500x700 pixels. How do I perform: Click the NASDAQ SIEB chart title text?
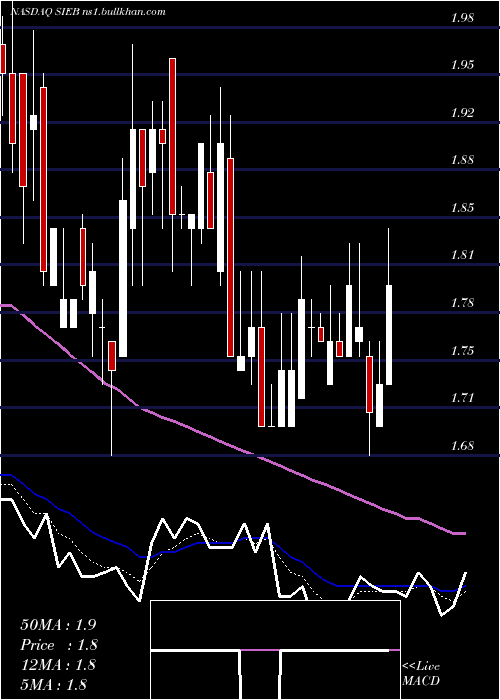[x=88, y=12]
